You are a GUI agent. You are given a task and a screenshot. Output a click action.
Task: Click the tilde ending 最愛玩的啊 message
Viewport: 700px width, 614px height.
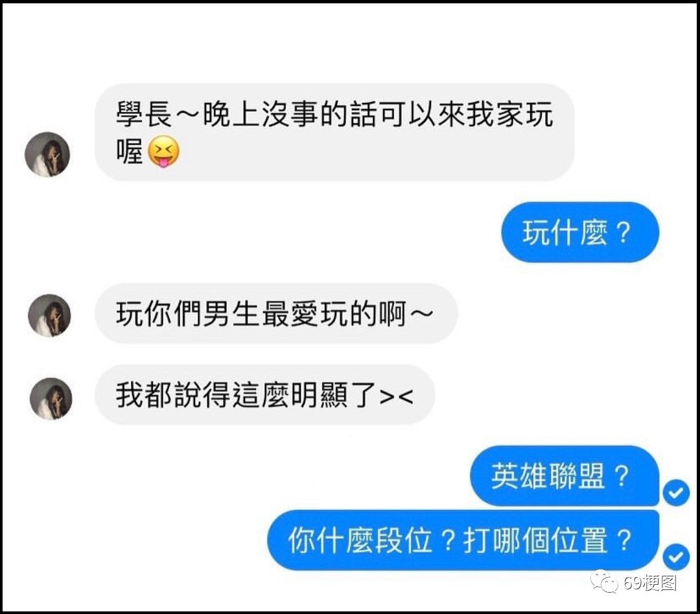[x=421, y=313]
